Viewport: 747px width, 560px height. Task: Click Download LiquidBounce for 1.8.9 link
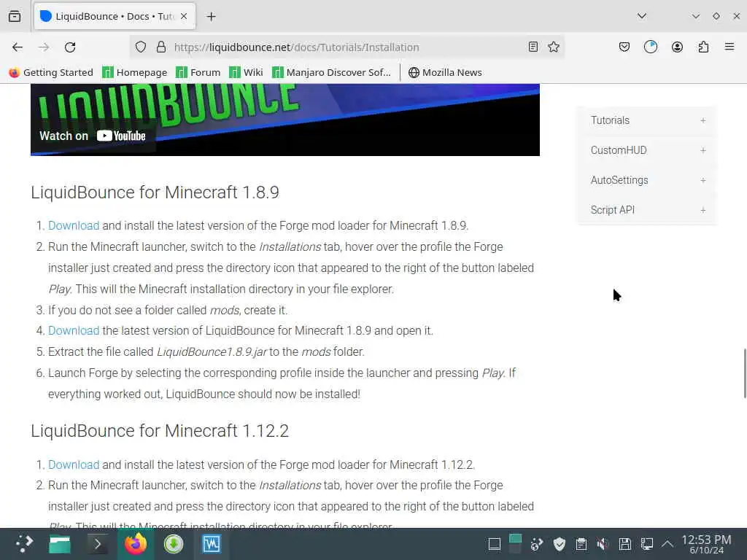[x=74, y=330]
